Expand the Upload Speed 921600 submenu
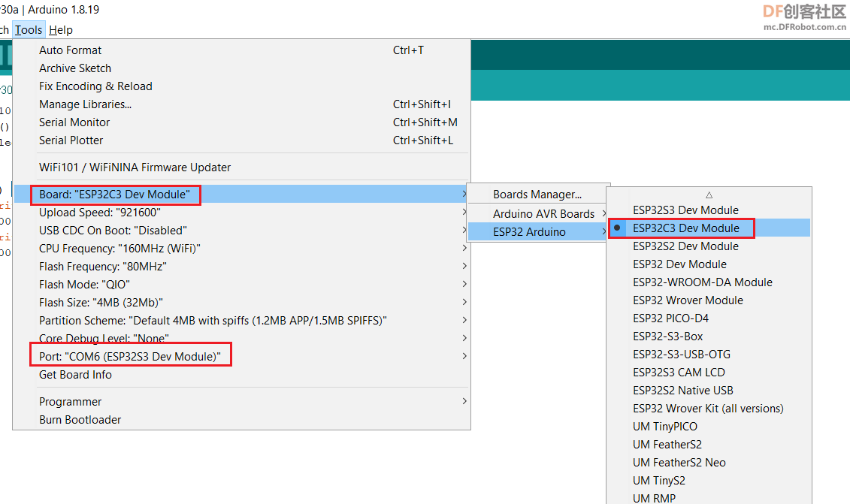The width and height of the screenshot is (850, 504). (242, 213)
